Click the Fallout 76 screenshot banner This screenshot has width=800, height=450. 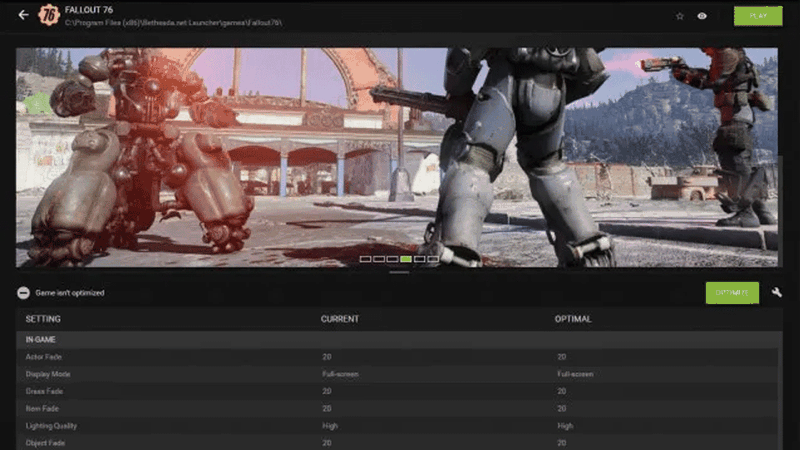click(x=397, y=157)
